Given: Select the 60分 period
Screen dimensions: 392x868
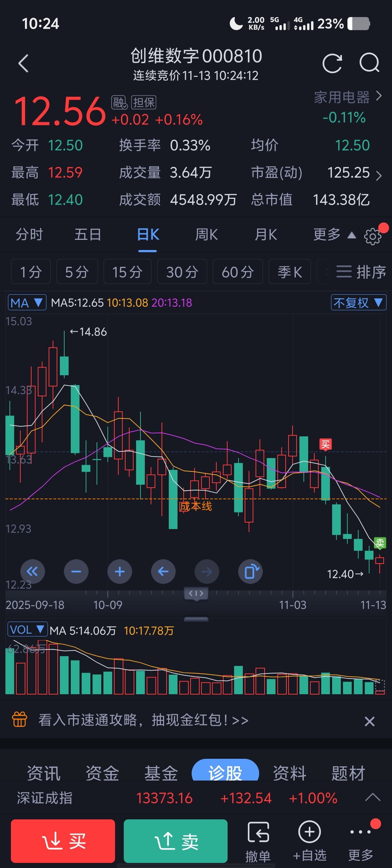Looking at the screenshot, I should pyautogui.click(x=238, y=271).
